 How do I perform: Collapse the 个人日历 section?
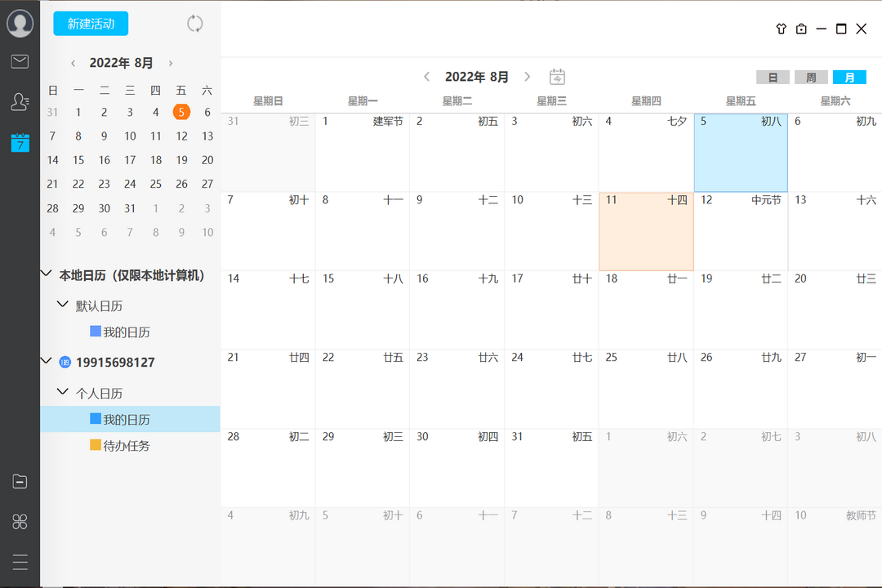click(63, 393)
